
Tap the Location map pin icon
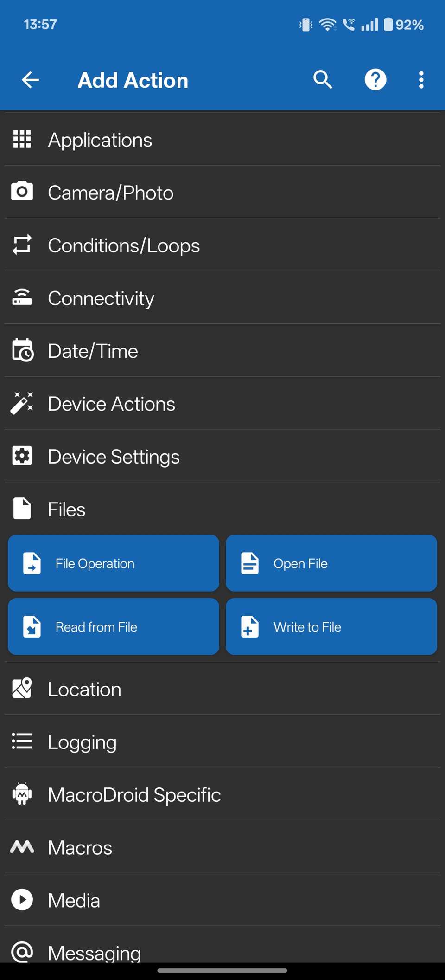pyautogui.click(x=21, y=689)
